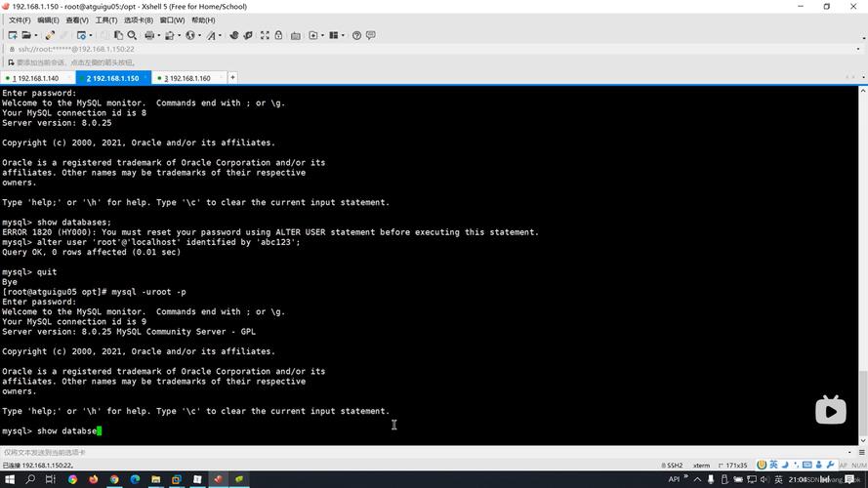Click the SSH2 status bar entry
The height and width of the screenshot is (488, 868).
pyautogui.click(x=672, y=466)
